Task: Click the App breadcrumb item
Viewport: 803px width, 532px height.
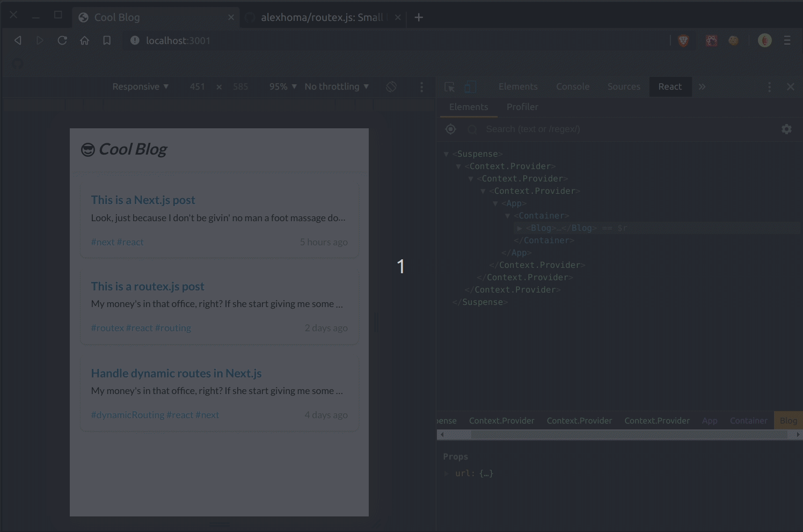Action: tap(710, 421)
